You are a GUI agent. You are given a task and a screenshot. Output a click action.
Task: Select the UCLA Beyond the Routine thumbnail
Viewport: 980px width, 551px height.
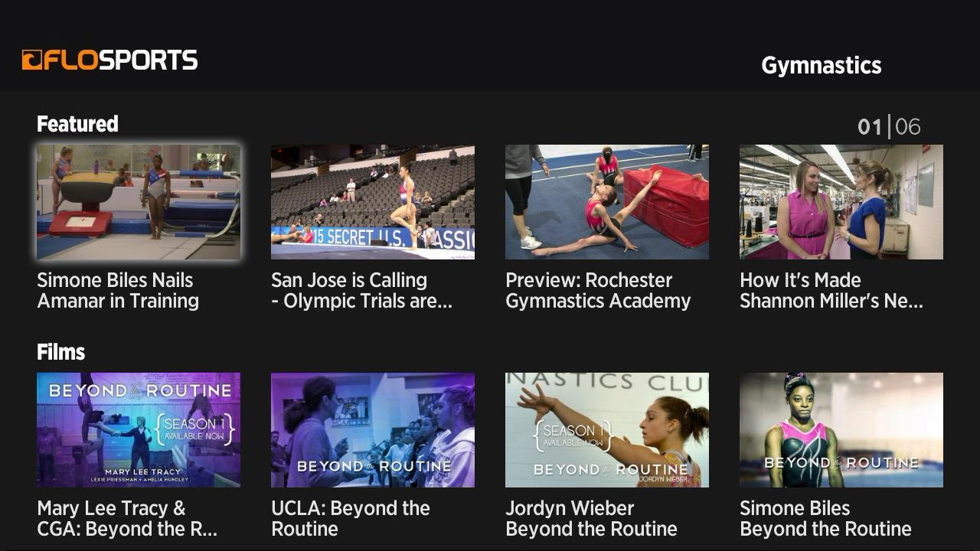tap(373, 430)
